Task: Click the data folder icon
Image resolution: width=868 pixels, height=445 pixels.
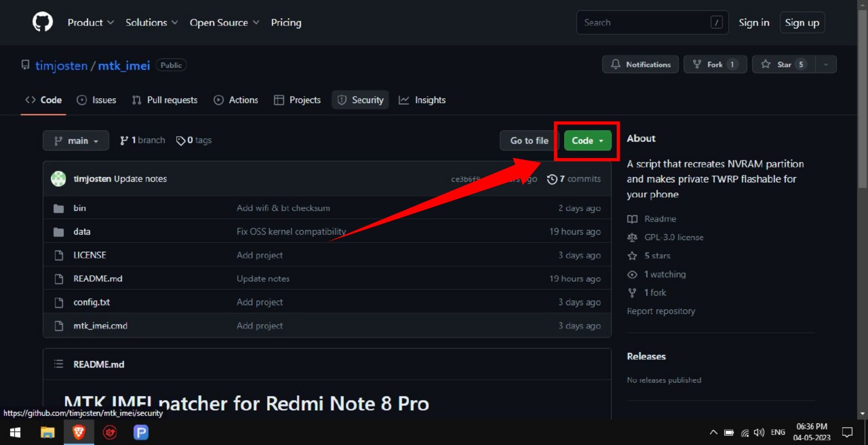Action: [x=58, y=232]
